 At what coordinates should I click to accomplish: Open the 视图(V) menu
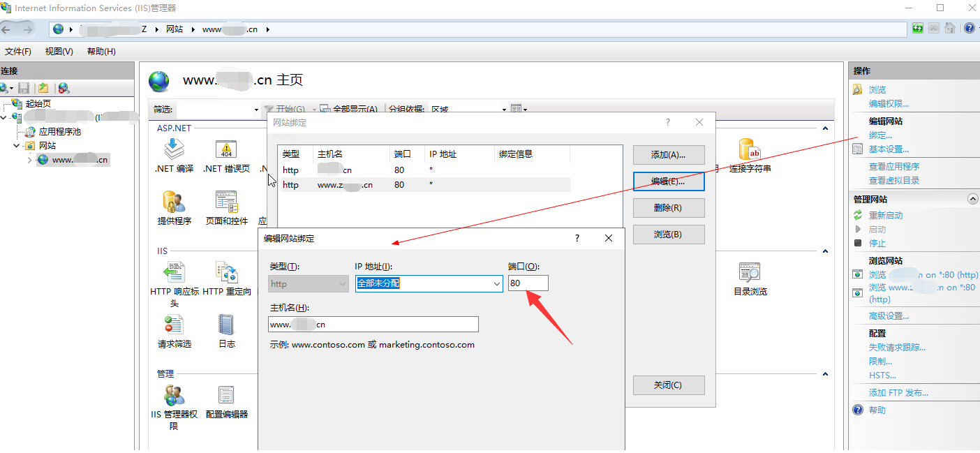tap(59, 52)
